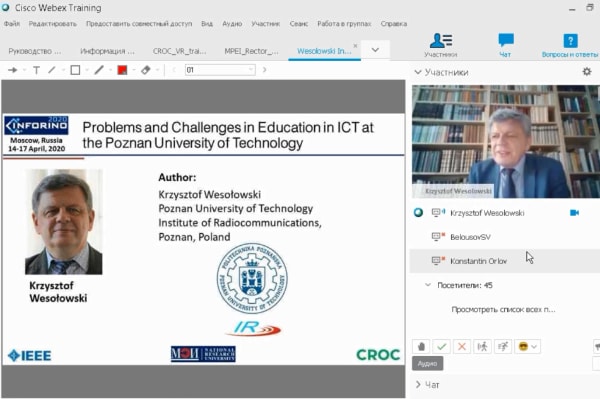Toggle the Чат panel icon
This screenshot has width=600, height=399.
pos(505,45)
